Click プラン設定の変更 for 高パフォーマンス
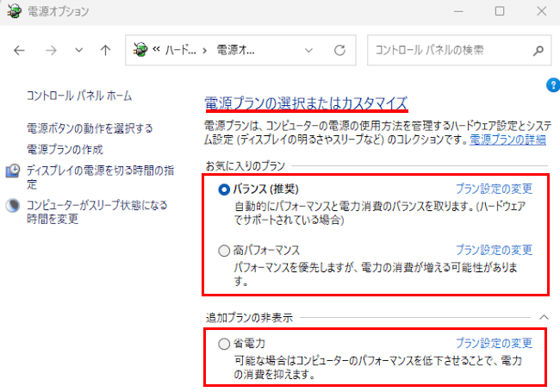This screenshot has width=560, height=392. 494,250
